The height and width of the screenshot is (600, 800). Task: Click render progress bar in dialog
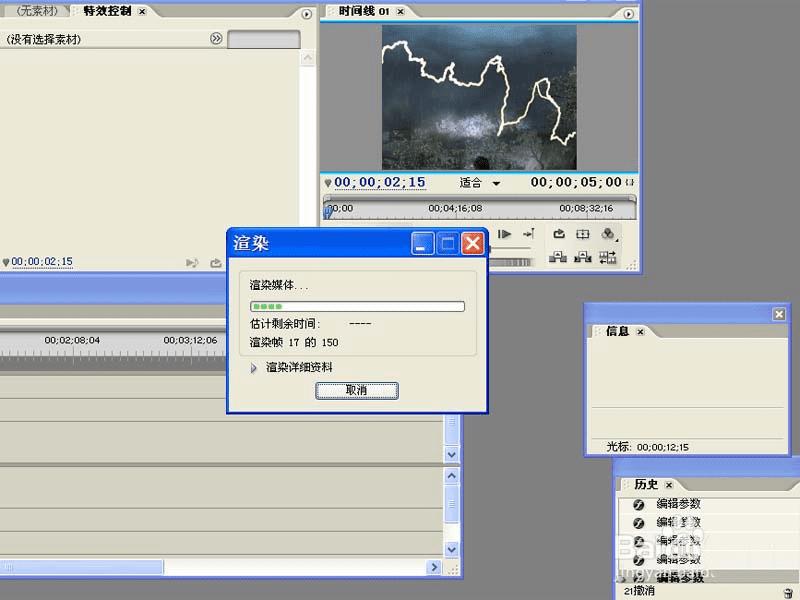click(x=357, y=307)
